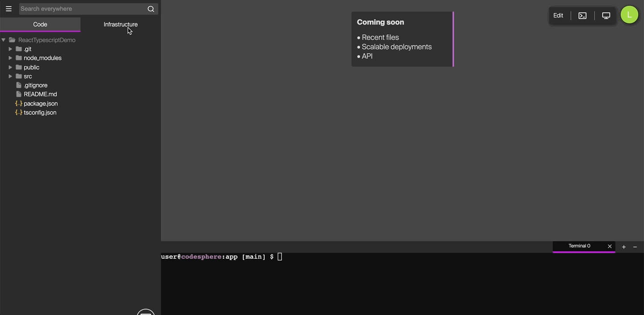Viewport: 644px width, 315px height.
Task: Click the monitor preview icon in the toolbar
Action: [606, 15]
